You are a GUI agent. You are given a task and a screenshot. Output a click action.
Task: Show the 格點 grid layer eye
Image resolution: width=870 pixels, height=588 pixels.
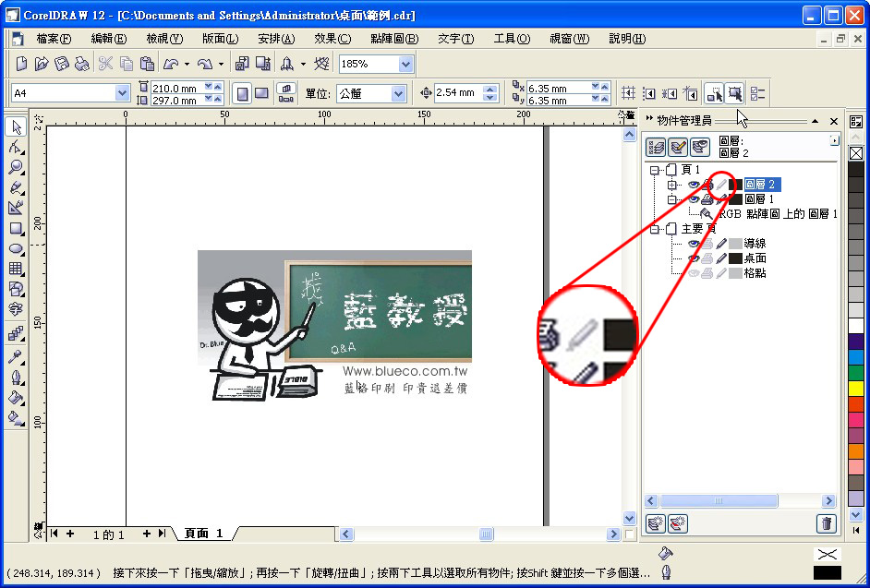click(x=694, y=273)
